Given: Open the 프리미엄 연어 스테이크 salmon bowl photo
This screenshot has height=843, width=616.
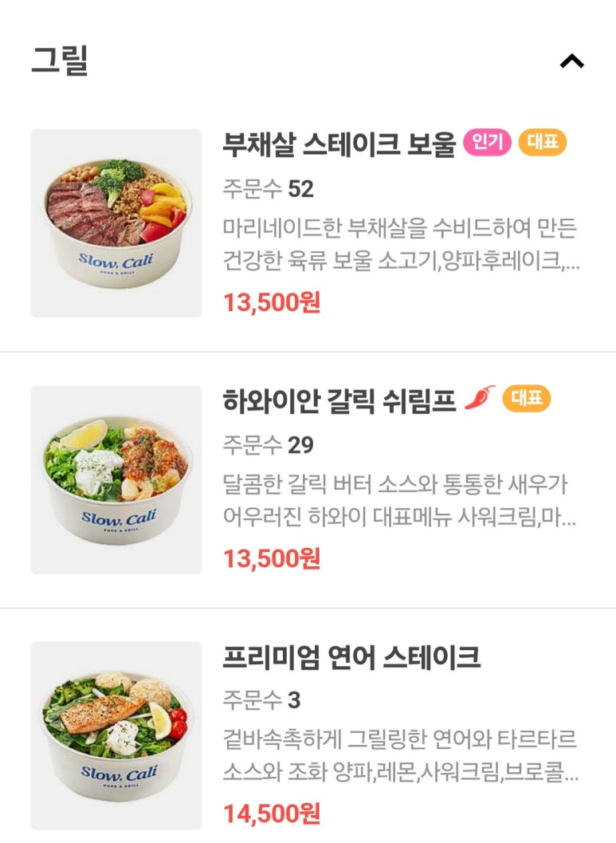Looking at the screenshot, I should pos(116,735).
